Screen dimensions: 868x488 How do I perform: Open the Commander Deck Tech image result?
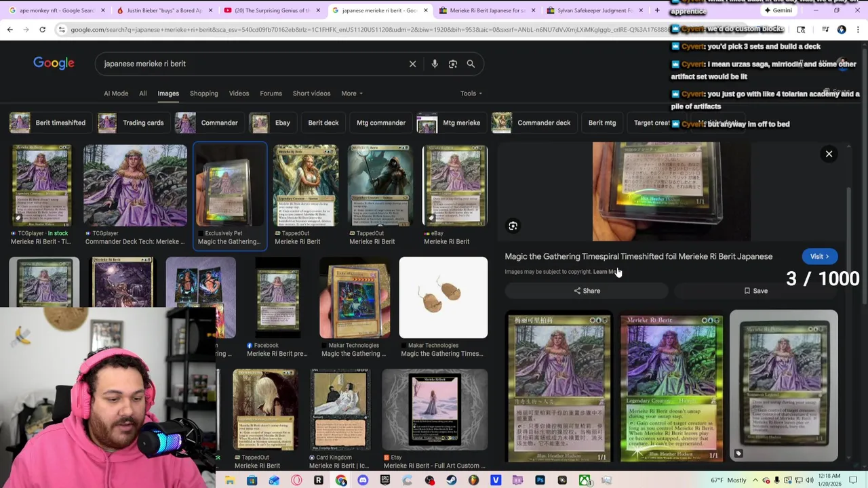click(x=135, y=195)
